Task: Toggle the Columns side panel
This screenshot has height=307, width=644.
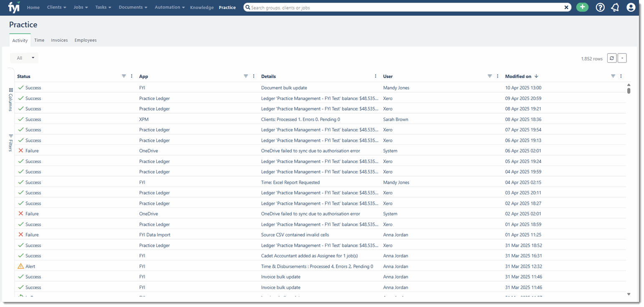Action: [x=11, y=100]
